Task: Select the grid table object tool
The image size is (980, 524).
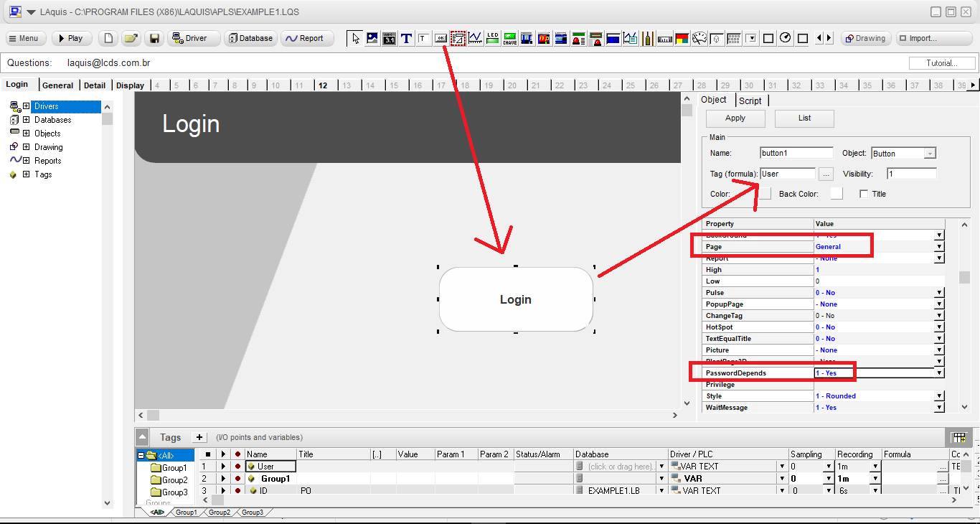Action: 734,38
